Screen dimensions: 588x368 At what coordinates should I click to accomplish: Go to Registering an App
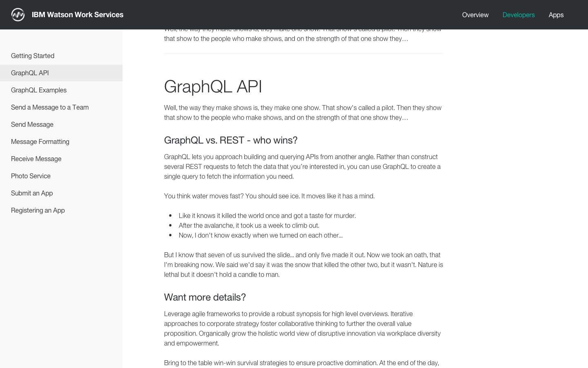[x=38, y=210]
